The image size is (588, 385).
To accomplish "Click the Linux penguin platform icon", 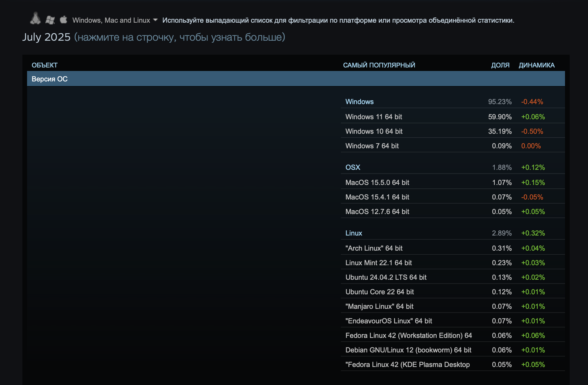I will tap(35, 18).
